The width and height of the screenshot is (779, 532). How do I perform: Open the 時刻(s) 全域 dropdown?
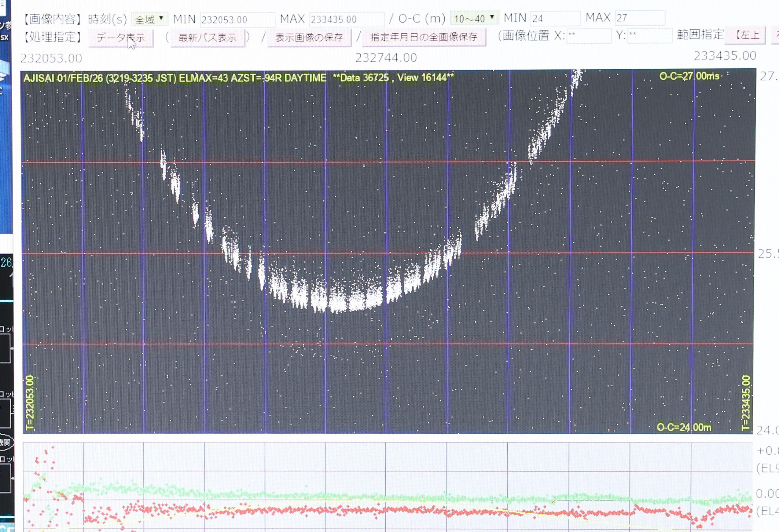(x=149, y=19)
